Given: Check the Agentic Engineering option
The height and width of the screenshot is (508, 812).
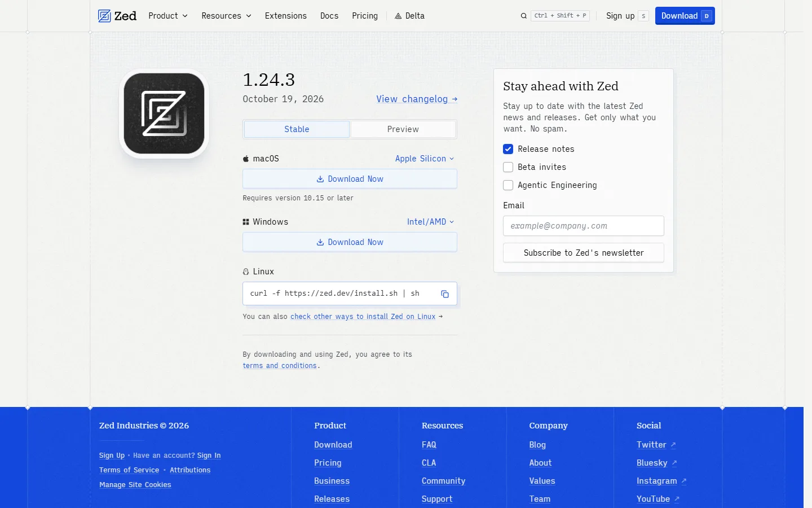Looking at the screenshot, I should 508,185.
